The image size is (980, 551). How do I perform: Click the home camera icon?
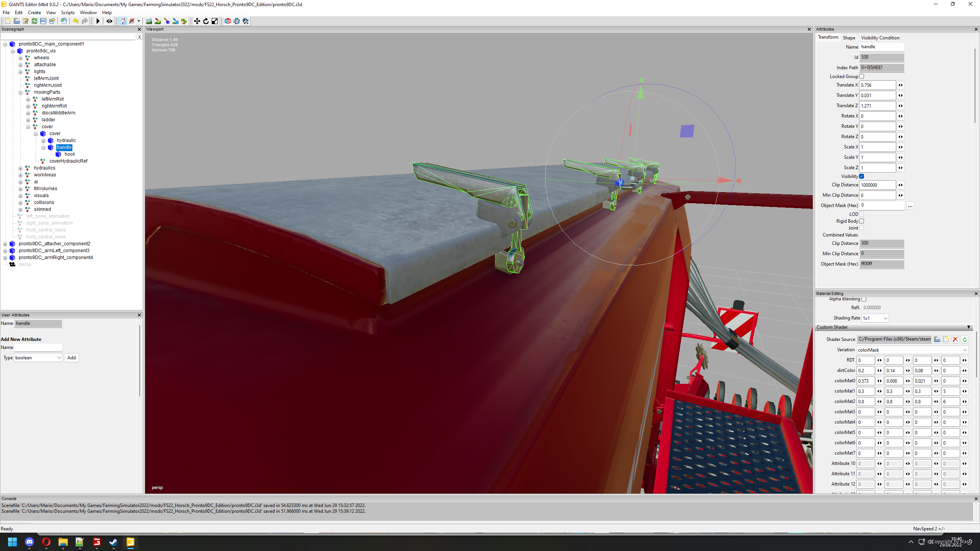[x=123, y=21]
